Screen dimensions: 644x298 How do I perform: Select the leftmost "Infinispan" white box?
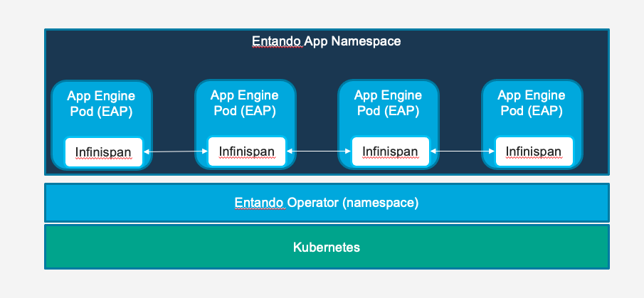click(x=103, y=152)
